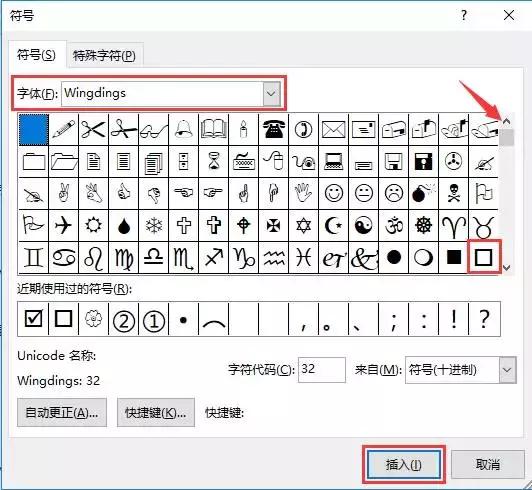Pick the open book symbol
This screenshot has width=532, height=490.
(213, 130)
